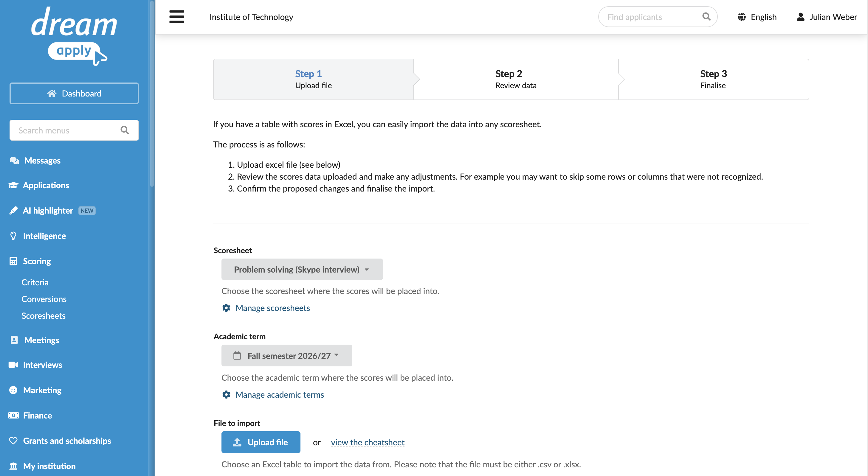Screen dimensions: 868x476
Task: Open the view the cheatsheet link
Action: (x=368, y=442)
